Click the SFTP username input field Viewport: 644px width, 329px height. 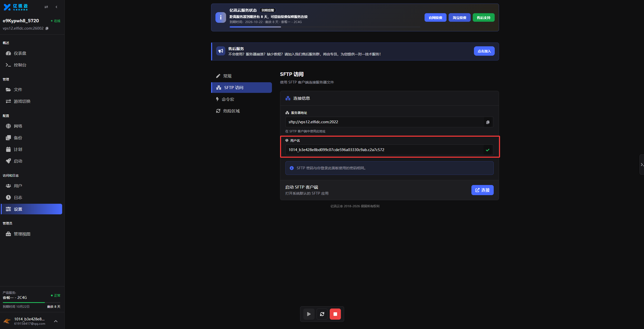click(x=384, y=150)
